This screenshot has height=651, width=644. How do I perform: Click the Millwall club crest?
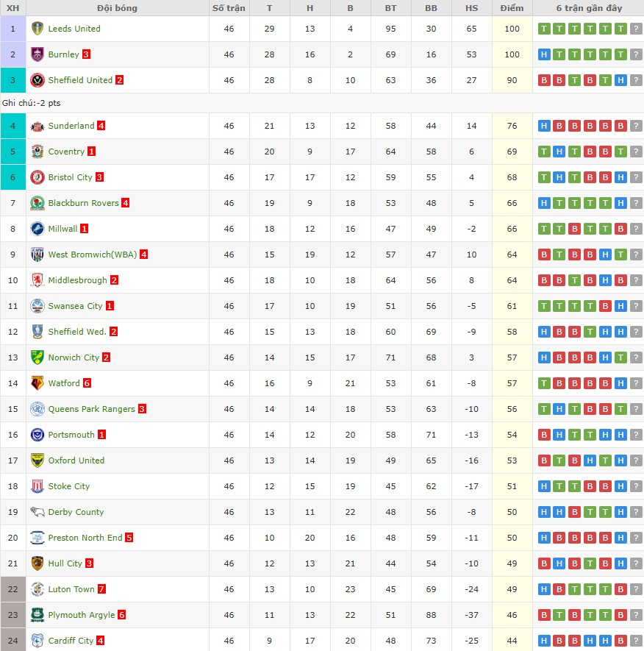(37, 229)
